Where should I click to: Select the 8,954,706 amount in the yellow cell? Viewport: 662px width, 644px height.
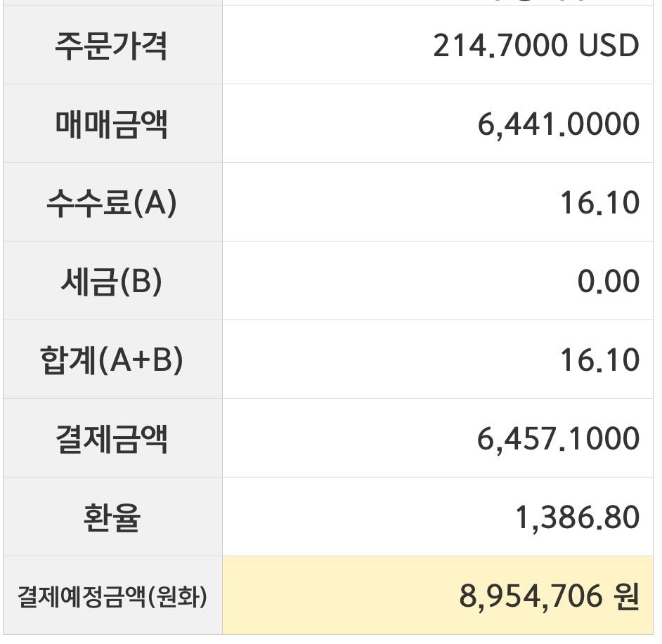[531, 597]
